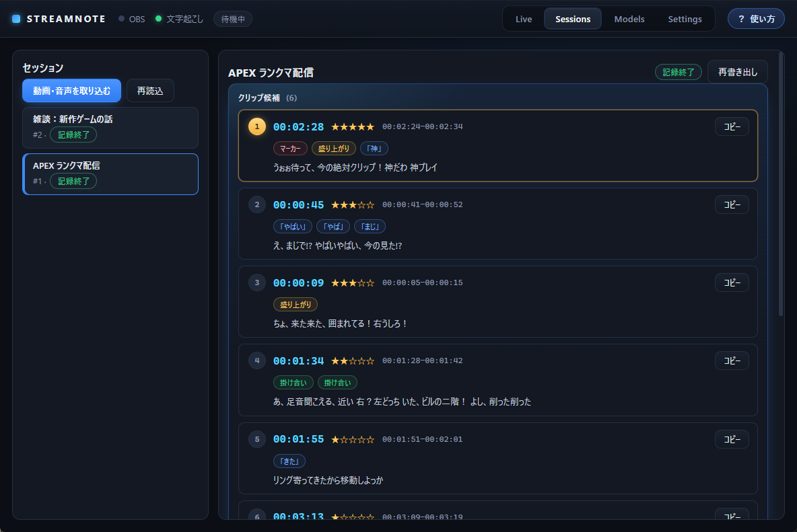The width and height of the screenshot is (797, 532).
Task: Switch to the Sessions tab
Action: (573, 19)
